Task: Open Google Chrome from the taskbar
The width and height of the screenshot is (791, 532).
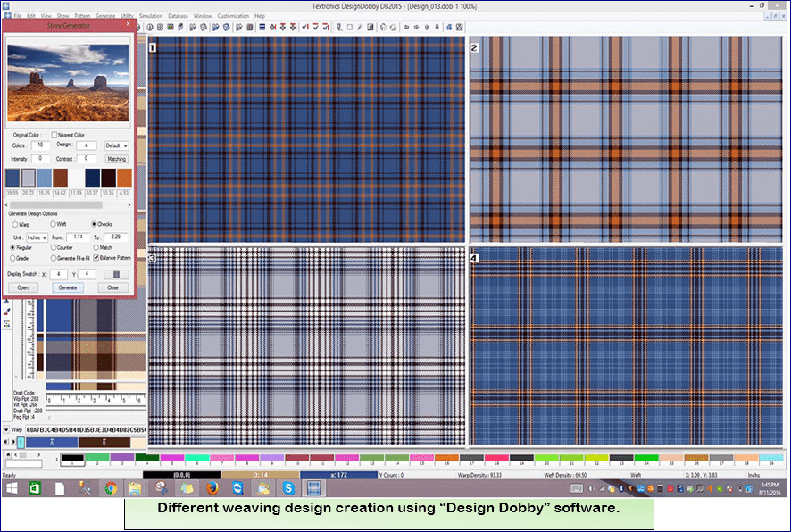Action: pyautogui.click(x=111, y=488)
